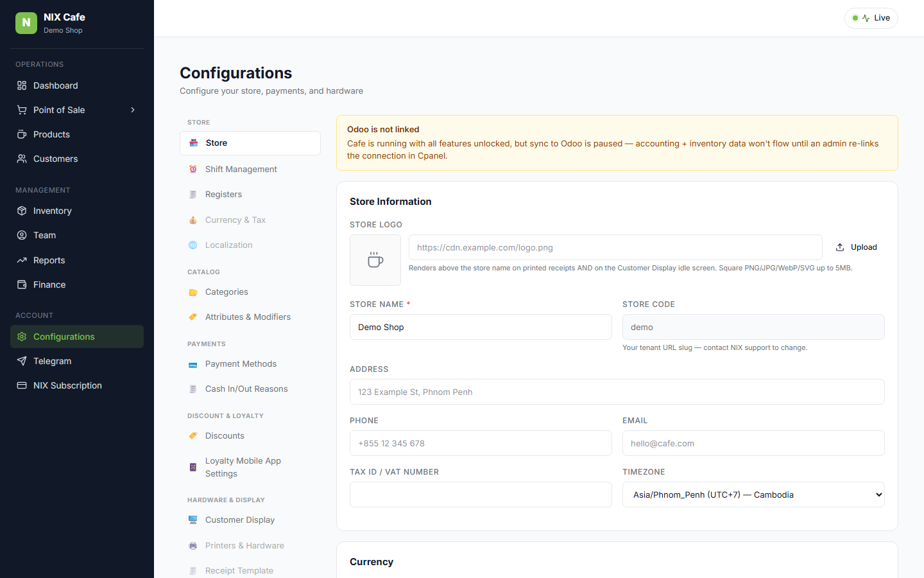Expand the Point of Sale submenu chevron

(133, 110)
